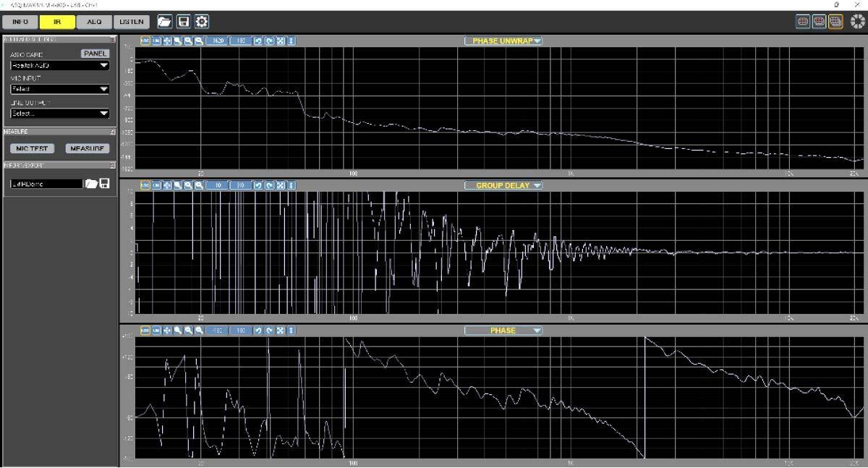868x468 pixels.
Task: Switch to the INFO tab
Action: click(20, 22)
